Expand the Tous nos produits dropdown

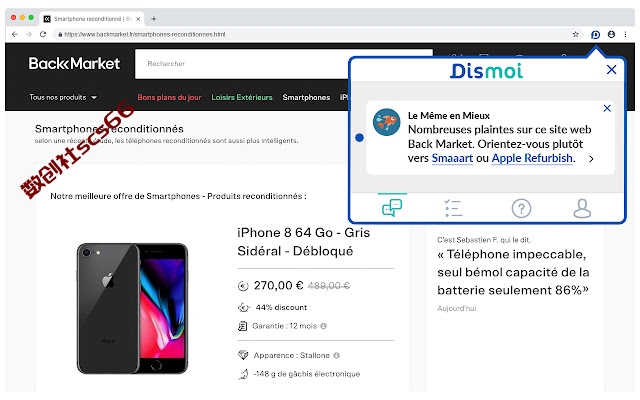(63, 97)
